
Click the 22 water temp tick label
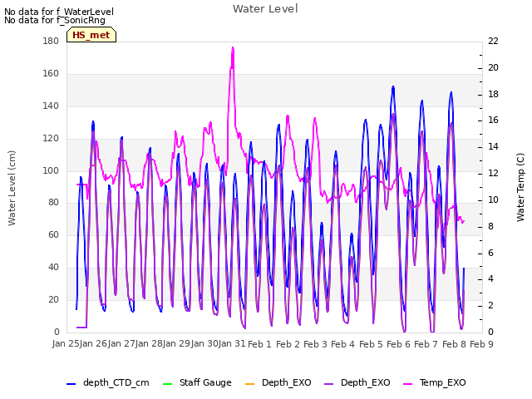tap(493, 41)
